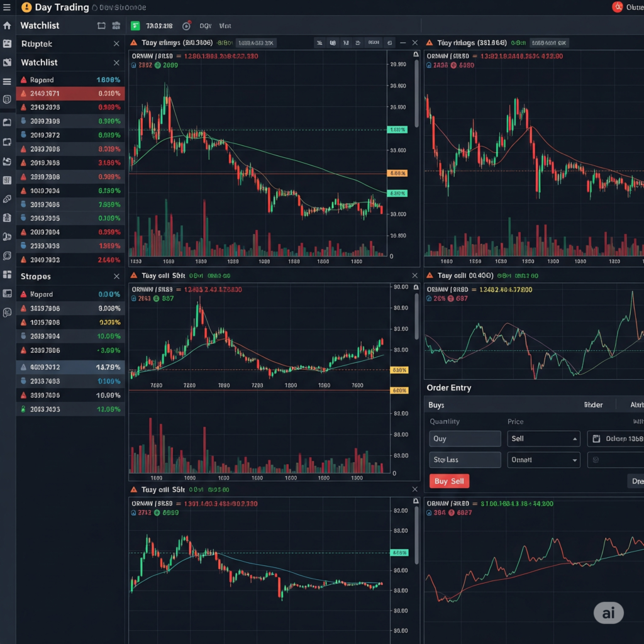Close the middle-left Tuay sell chart panel
Screen dimensions: 644x644
tap(414, 275)
